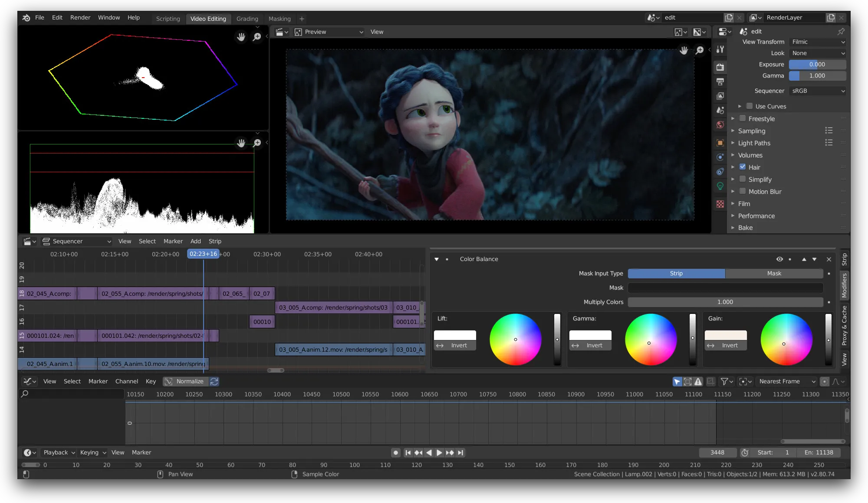The height and width of the screenshot is (503, 868).
Task: Click the Gain color swatch
Action: pyautogui.click(x=726, y=335)
